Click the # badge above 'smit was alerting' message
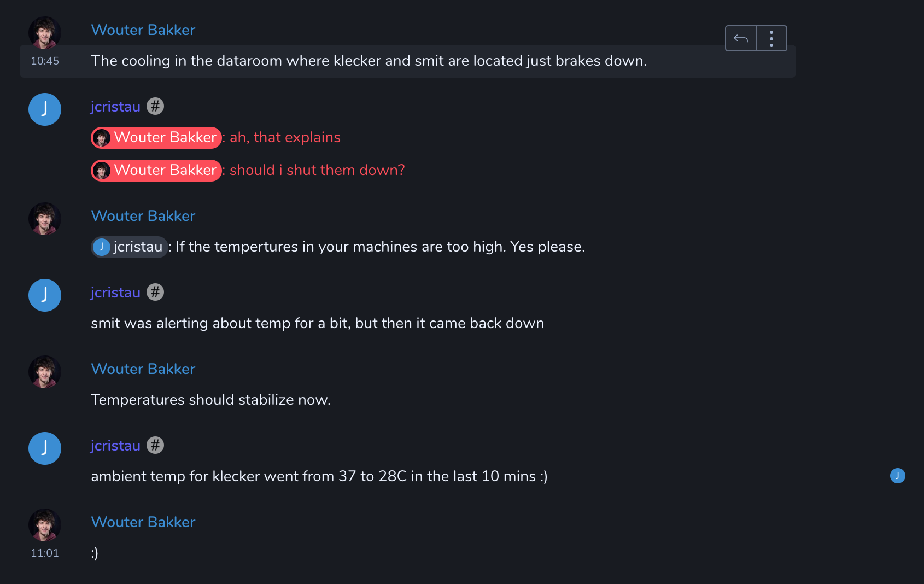 [155, 292]
